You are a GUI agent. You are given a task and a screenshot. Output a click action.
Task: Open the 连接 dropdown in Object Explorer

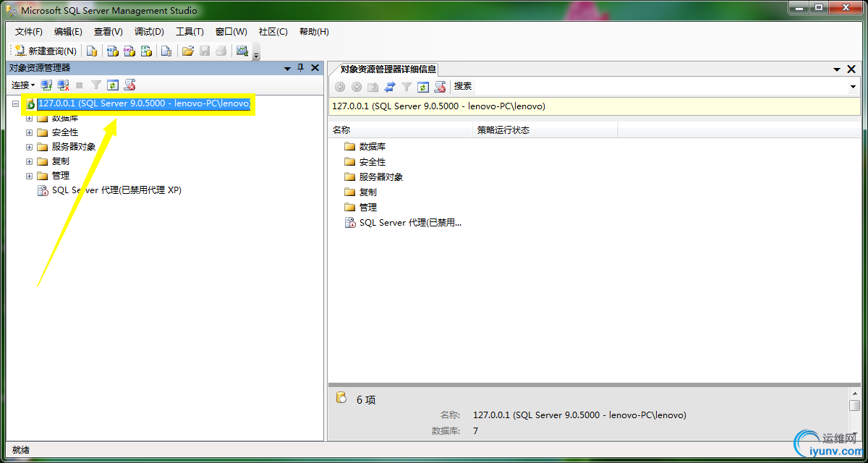click(x=22, y=85)
